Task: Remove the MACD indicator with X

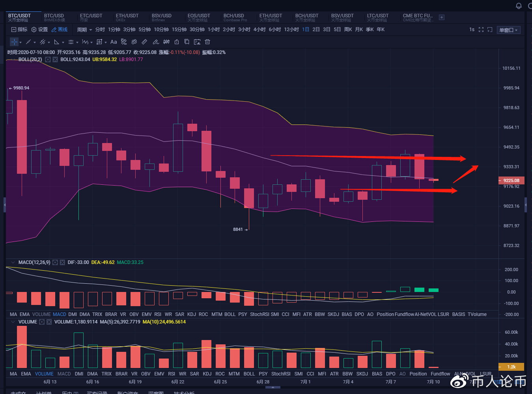Action: click(62, 262)
